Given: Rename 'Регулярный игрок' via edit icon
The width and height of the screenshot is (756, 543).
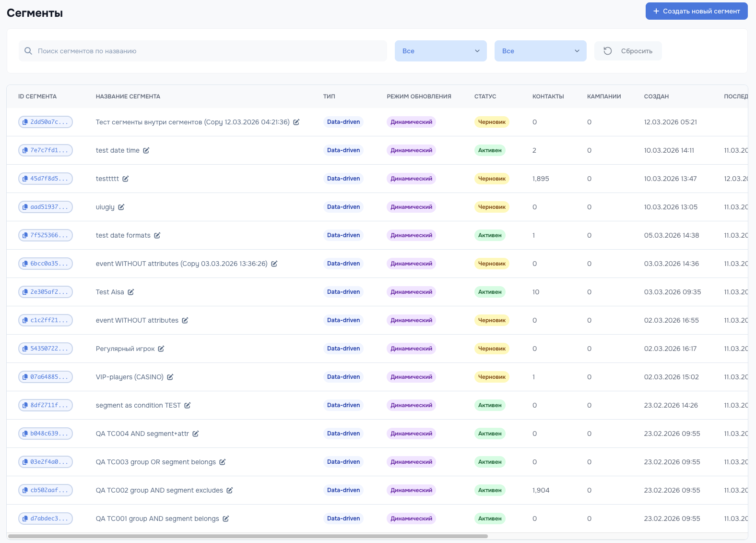Looking at the screenshot, I should click(x=161, y=349).
